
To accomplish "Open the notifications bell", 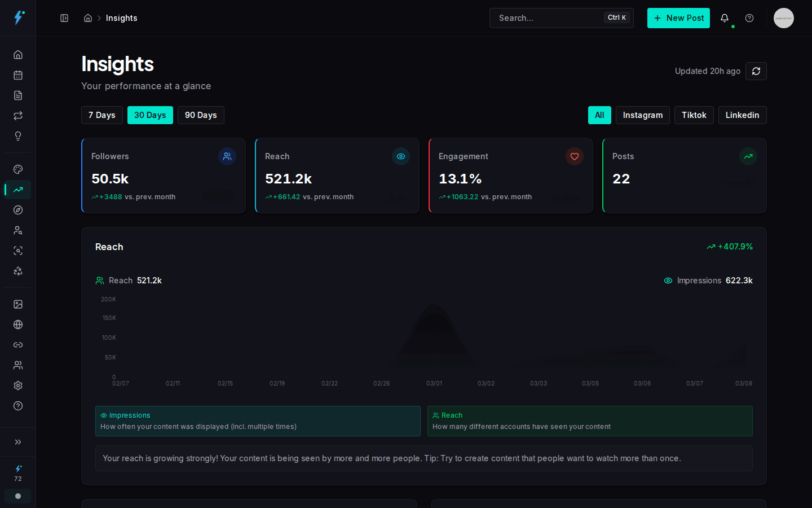I will 725,18.
